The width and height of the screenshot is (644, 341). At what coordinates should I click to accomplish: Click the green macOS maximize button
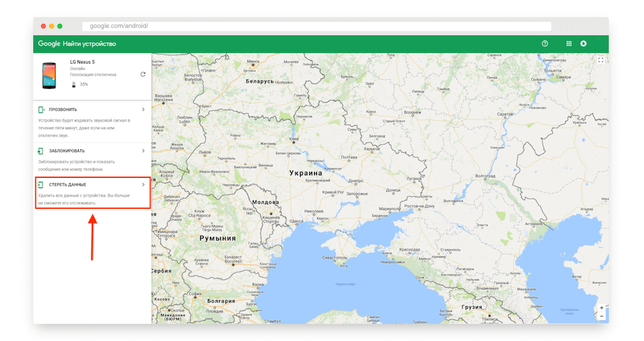tap(60, 26)
